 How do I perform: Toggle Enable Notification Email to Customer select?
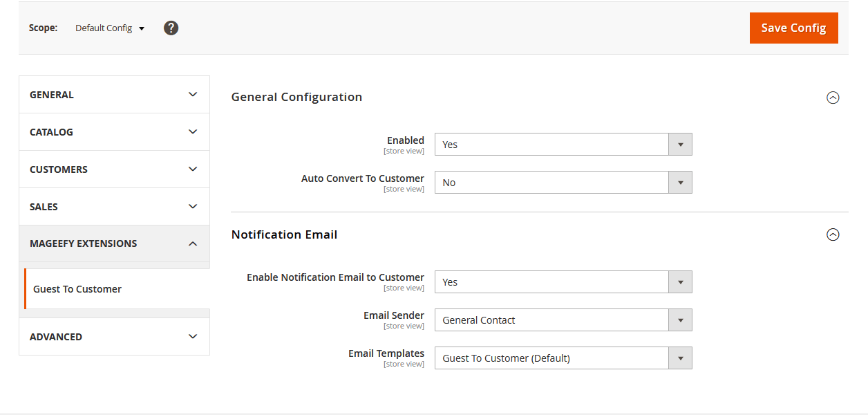tap(563, 282)
